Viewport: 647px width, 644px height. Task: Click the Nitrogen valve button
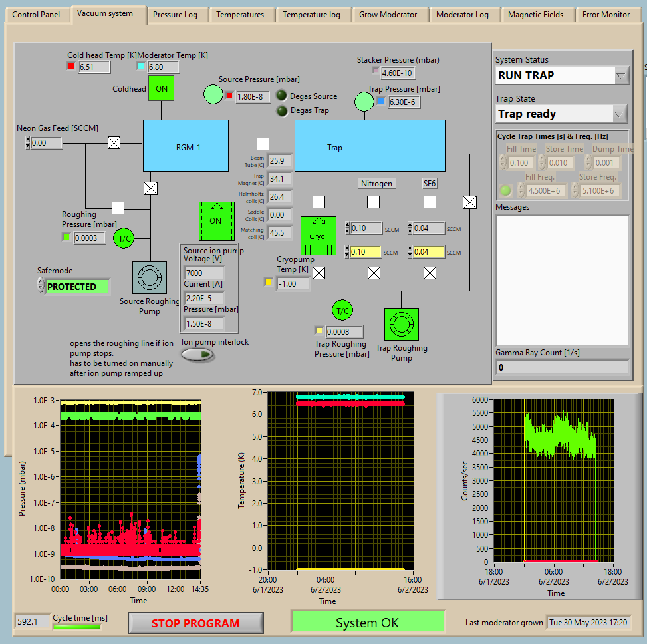(x=376, y=183)
